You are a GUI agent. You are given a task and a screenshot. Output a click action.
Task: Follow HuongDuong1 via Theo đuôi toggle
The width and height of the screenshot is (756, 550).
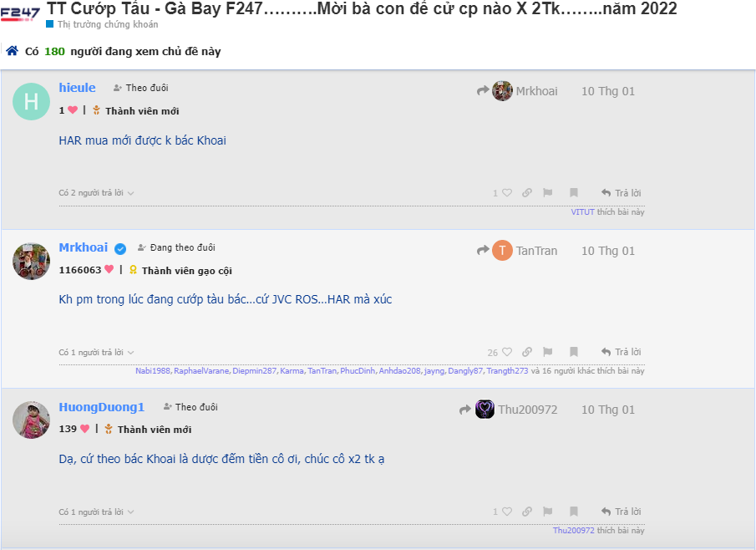pos(190,407)
